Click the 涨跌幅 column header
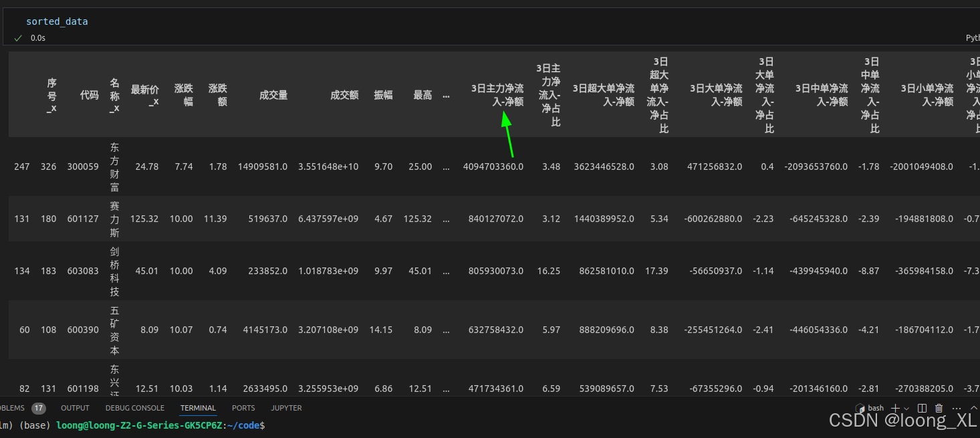Screen dimensions: 980x438 184,95
